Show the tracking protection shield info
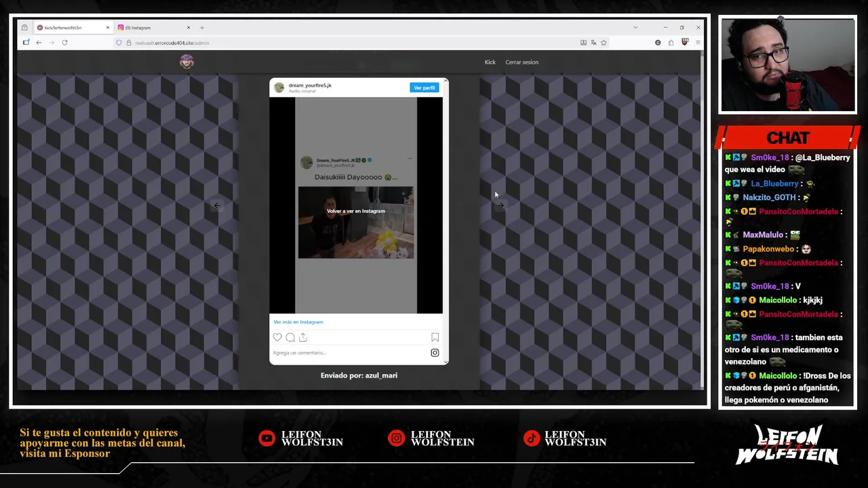This screenshot has width=868, height=488. pos(119,43)
